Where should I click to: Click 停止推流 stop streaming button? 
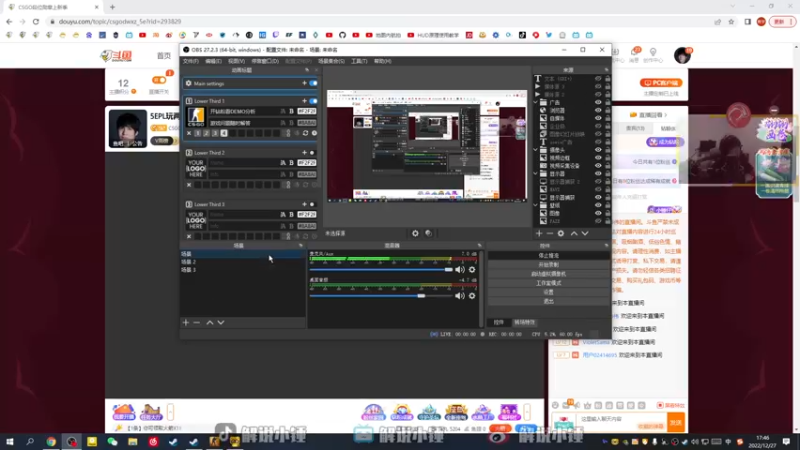[x=548, y=256]
